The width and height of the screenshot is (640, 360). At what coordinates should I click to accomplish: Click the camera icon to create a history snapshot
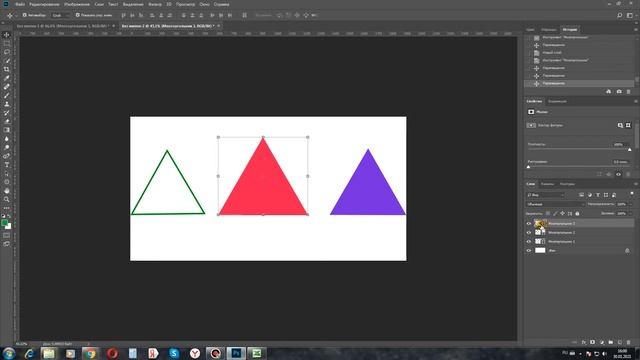click(x=619, y=91)
